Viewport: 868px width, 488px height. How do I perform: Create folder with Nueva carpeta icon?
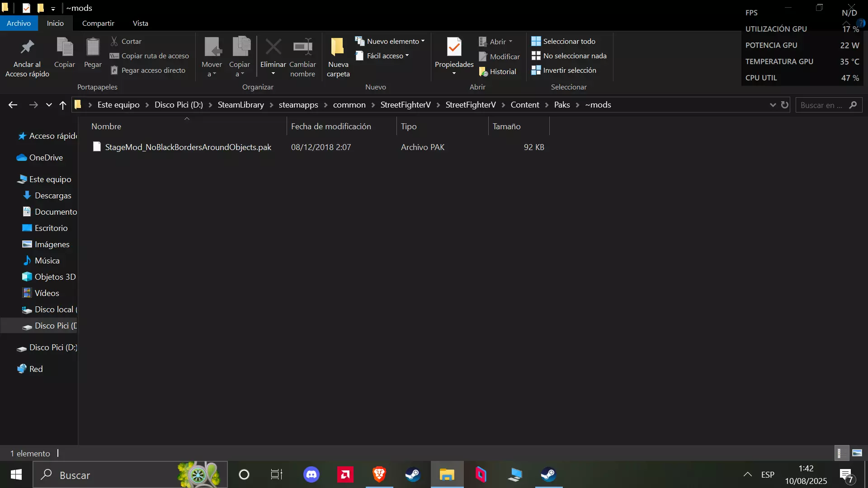(338, 47)
